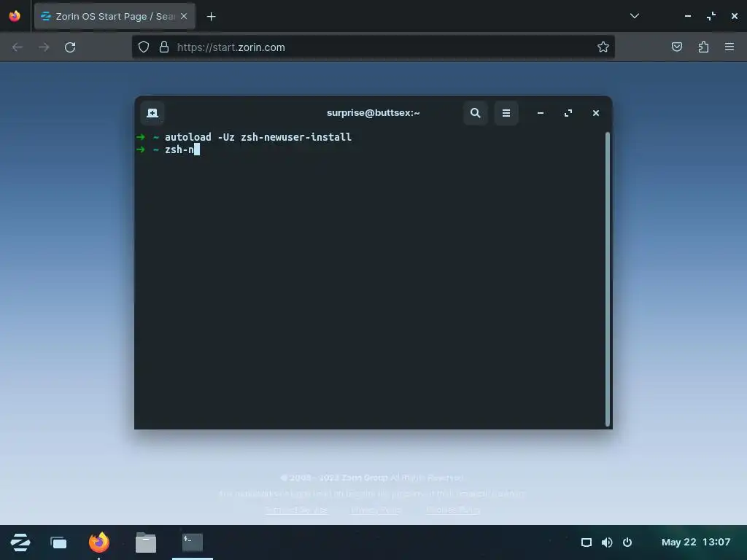Reload the current page
The width and height of the screenshot is (747, 560).
tap(70, 47)
